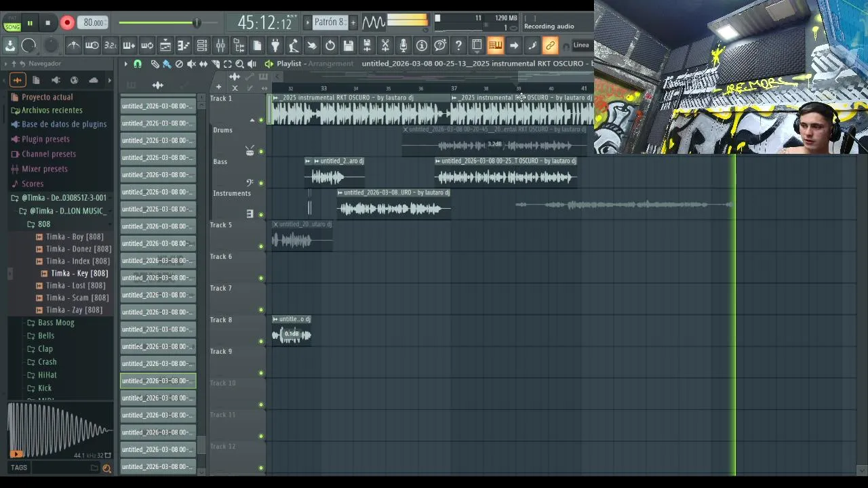Open the info icon in the toolbar
The width and height of the screenshot is (868, 488).
tap(422, 45)
